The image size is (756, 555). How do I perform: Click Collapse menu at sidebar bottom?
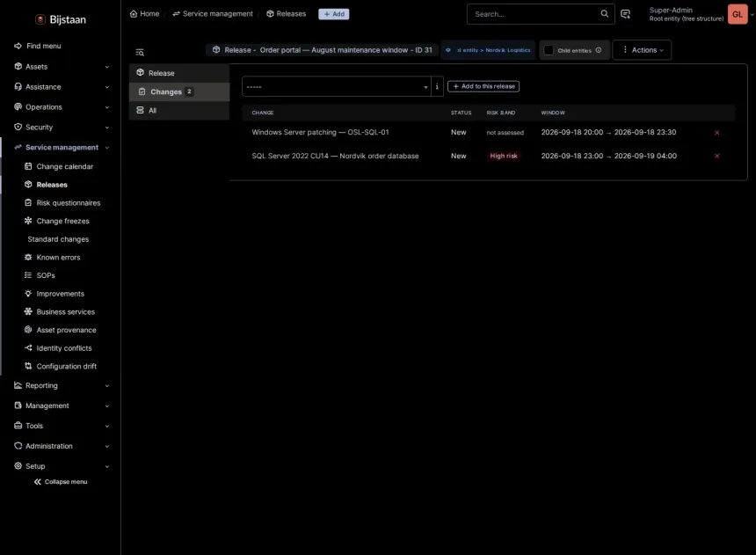(61, 482)
